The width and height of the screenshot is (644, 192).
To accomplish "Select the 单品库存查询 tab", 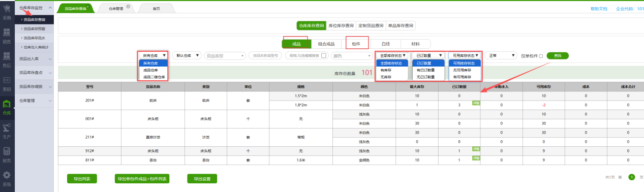I will (x=400, y=25).
